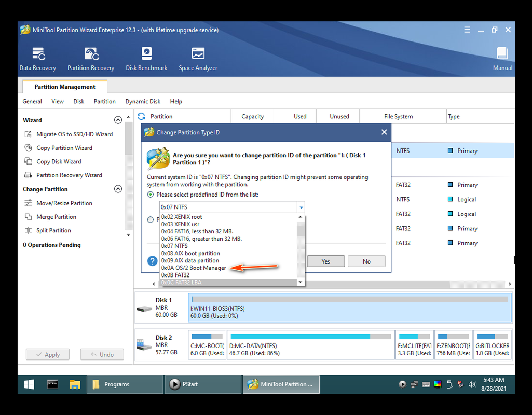Choose 0x0C FAT32 LBA option
The image size is (532, 415).
228,282
